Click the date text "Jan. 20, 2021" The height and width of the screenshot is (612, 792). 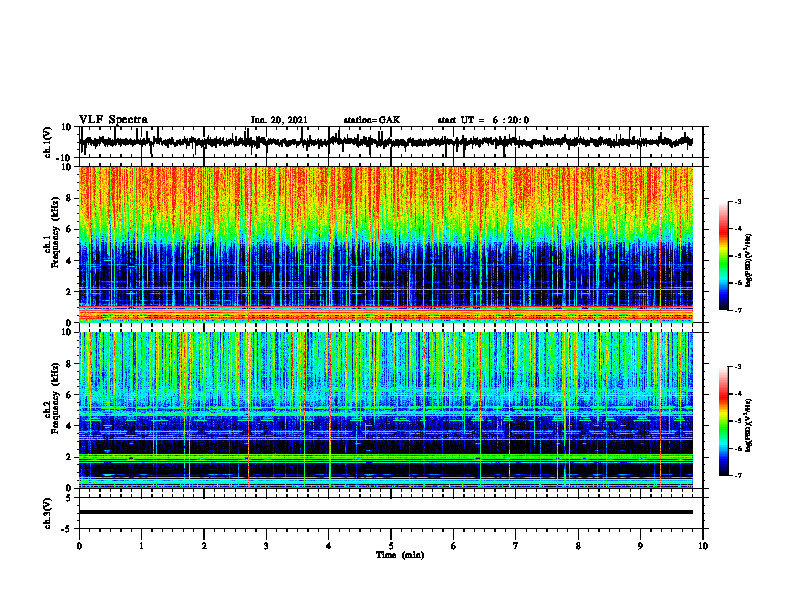279,120
